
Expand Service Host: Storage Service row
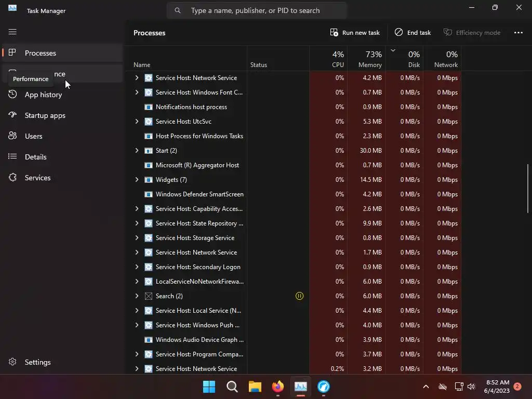[137, 238]
